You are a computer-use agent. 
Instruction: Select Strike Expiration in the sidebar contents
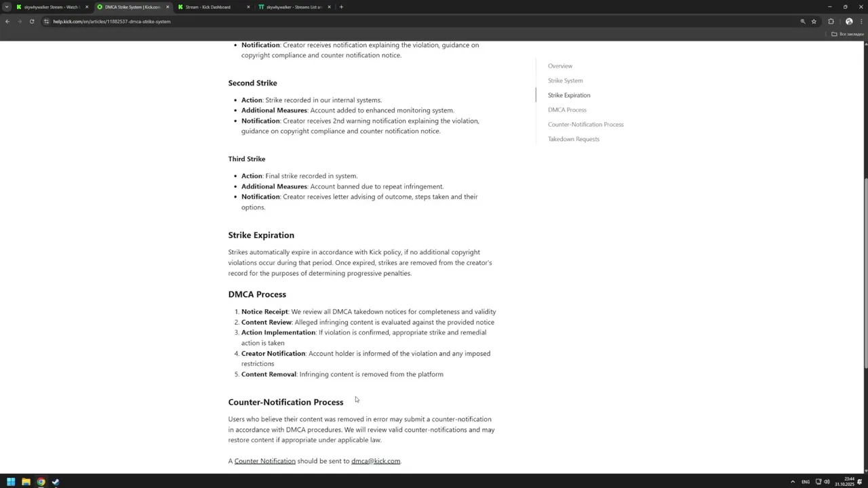[569, 95]
